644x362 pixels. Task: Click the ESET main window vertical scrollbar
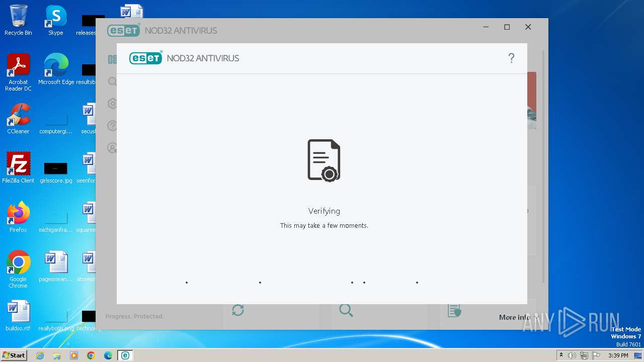coord(543,166)
